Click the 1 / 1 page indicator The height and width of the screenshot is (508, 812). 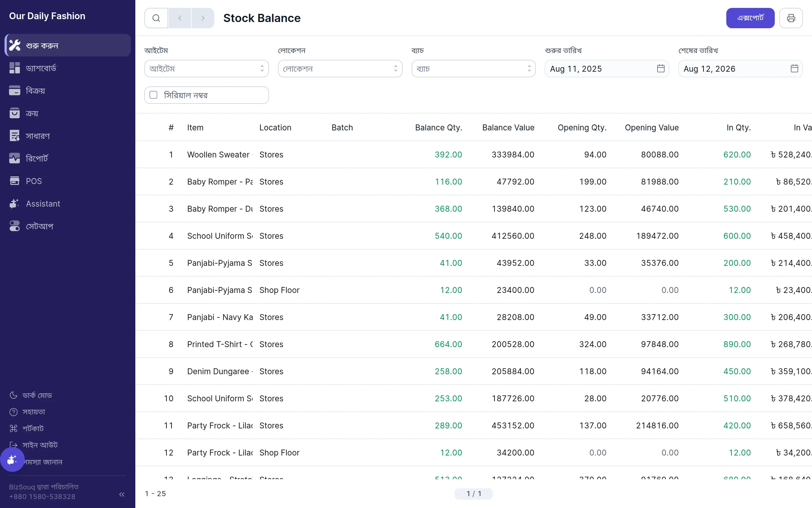click(x=473, y=494)
